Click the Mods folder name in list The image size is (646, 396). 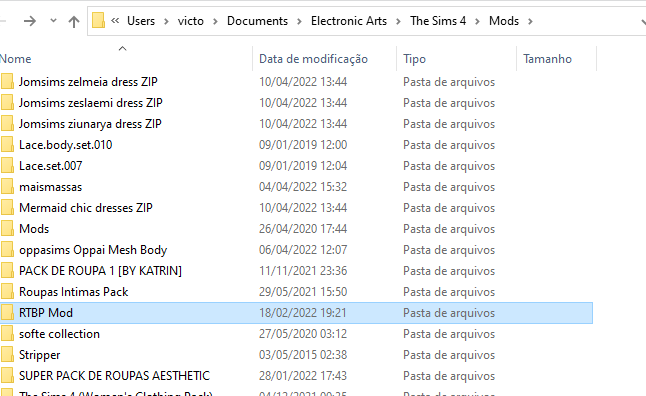[x=34, y=229]
